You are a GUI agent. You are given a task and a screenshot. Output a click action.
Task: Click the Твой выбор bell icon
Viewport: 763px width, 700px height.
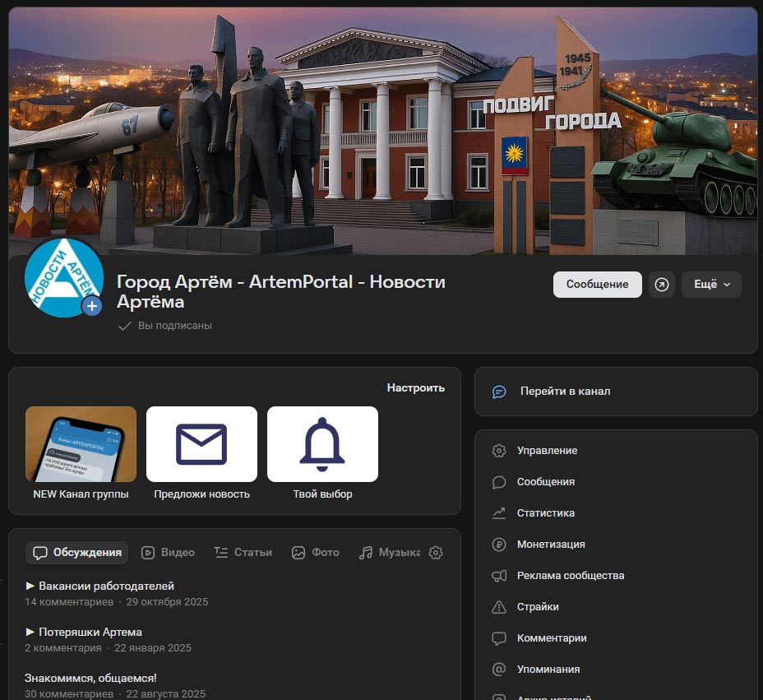point(322,443)
